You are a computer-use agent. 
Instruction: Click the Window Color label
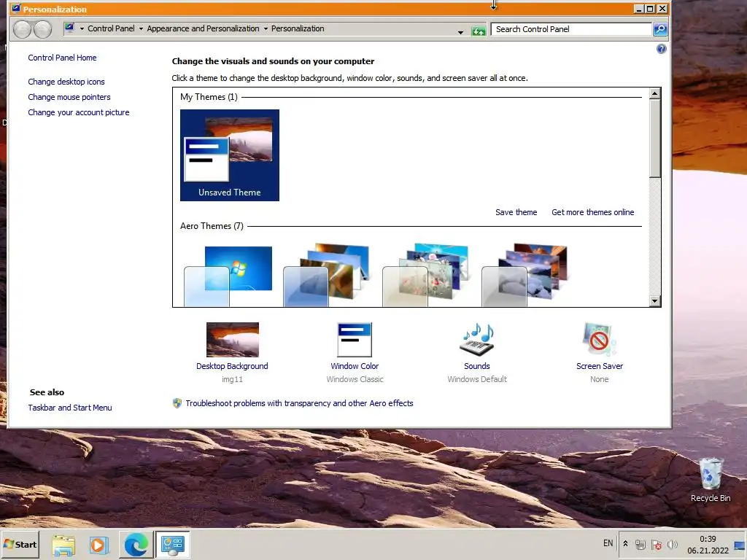pos(355,366)
